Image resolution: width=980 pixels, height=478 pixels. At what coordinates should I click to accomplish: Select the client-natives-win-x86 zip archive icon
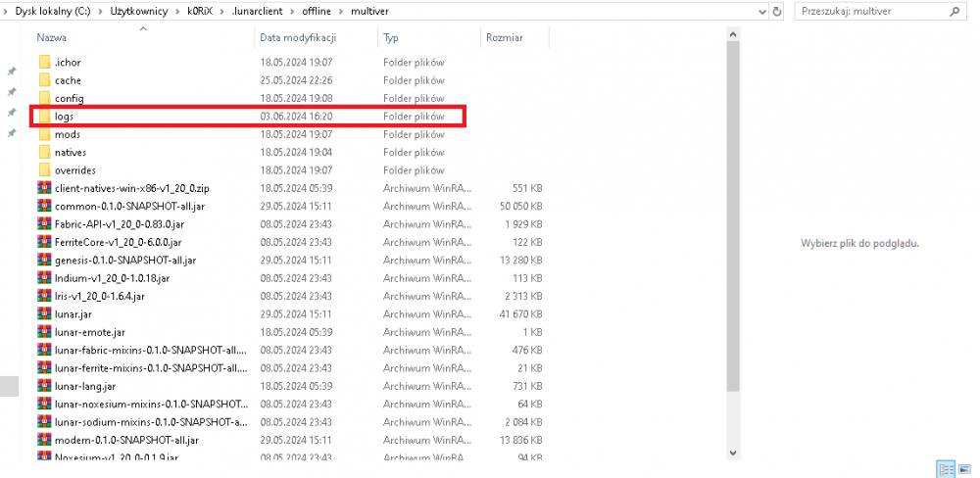(x=44, y=188)
